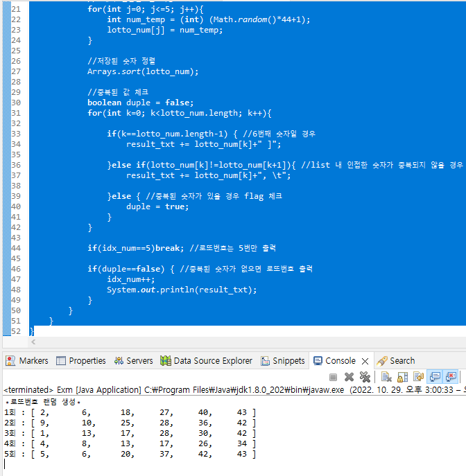Click 'System.out.println(result_txt);' line
Screen dimensions: 466x476
pos(182,290)
